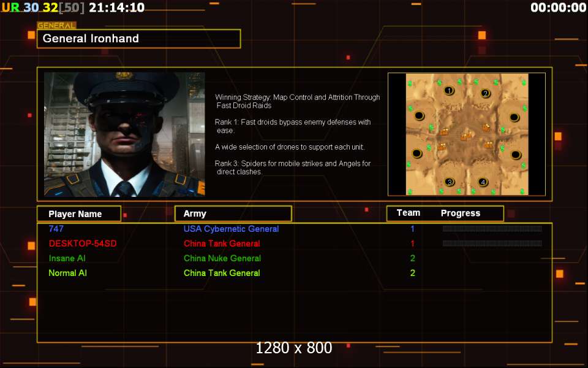The image size is (588, 368).
Task: Click the 21:14:10 clock display
Action: tap(116, 7)
